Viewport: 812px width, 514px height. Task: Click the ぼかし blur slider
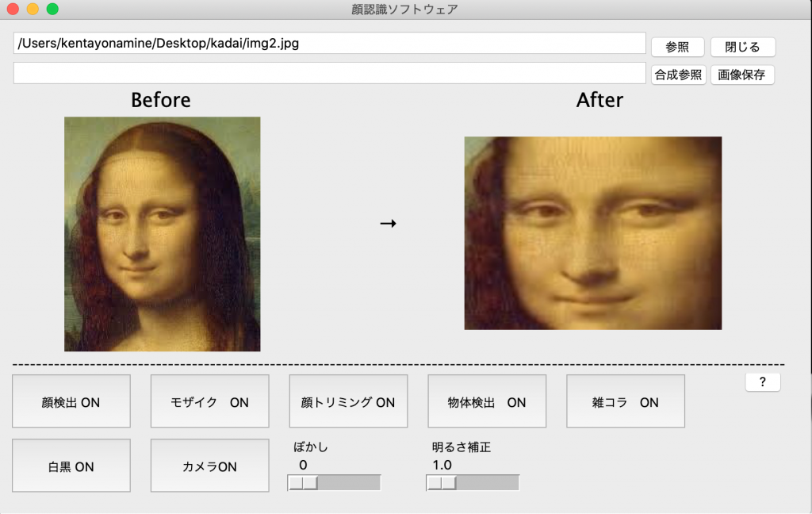[334, 483]
